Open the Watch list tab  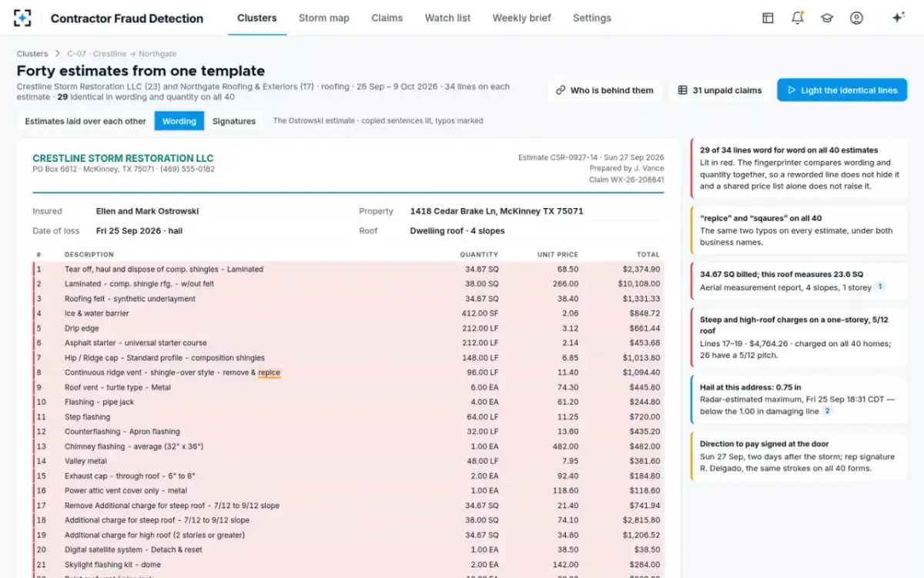coord(447,18)
